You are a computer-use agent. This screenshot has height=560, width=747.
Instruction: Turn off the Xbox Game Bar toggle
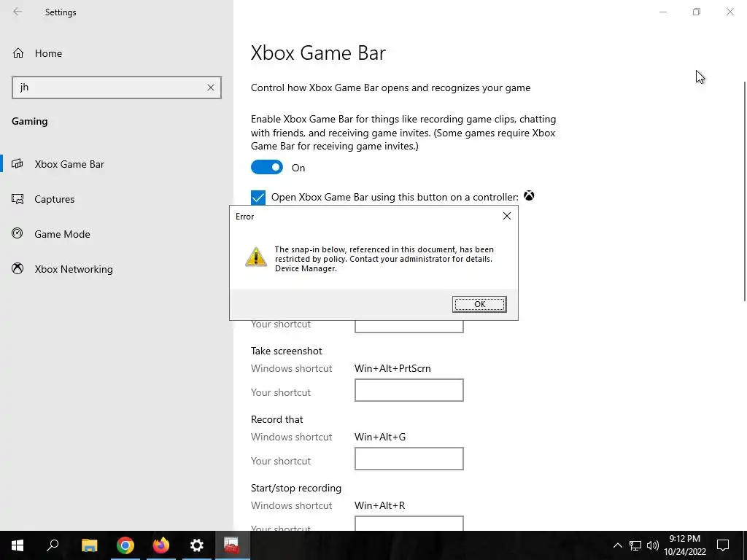pos(267,167)
